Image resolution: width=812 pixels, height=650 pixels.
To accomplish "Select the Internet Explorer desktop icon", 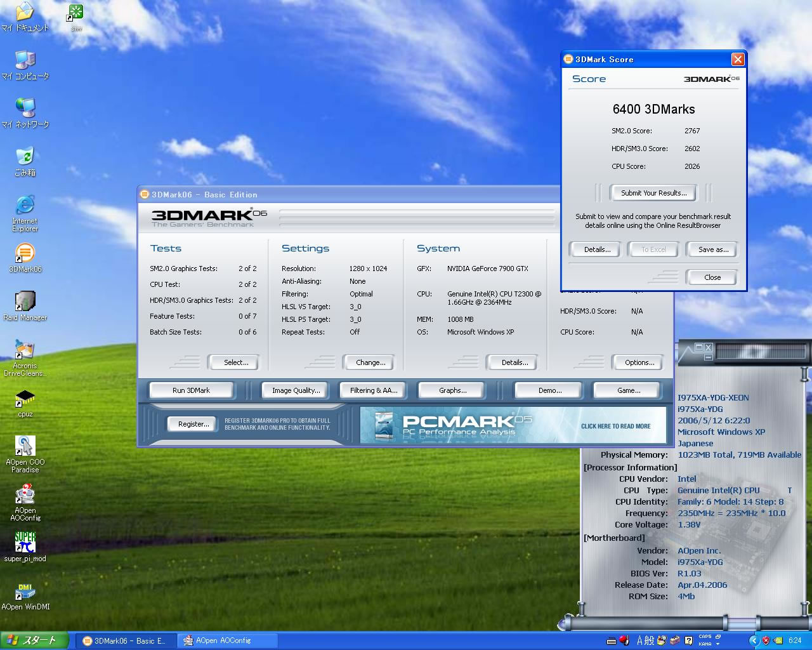I will click(25, 213).
